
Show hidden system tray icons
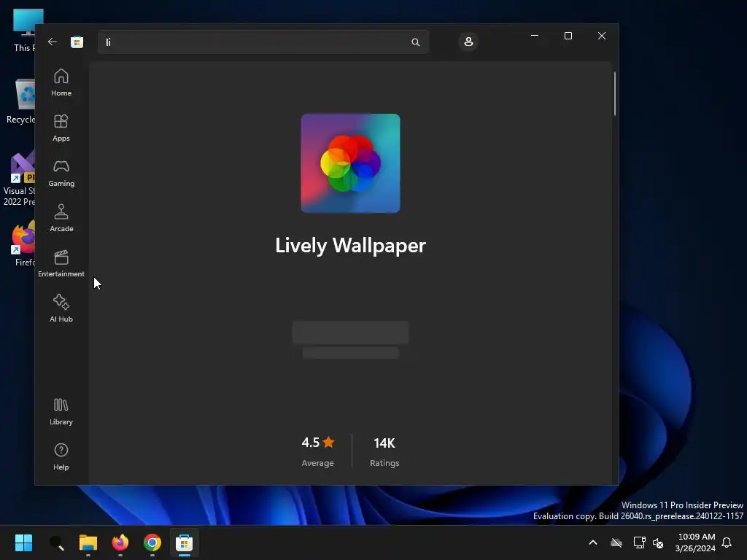[593, 542]
